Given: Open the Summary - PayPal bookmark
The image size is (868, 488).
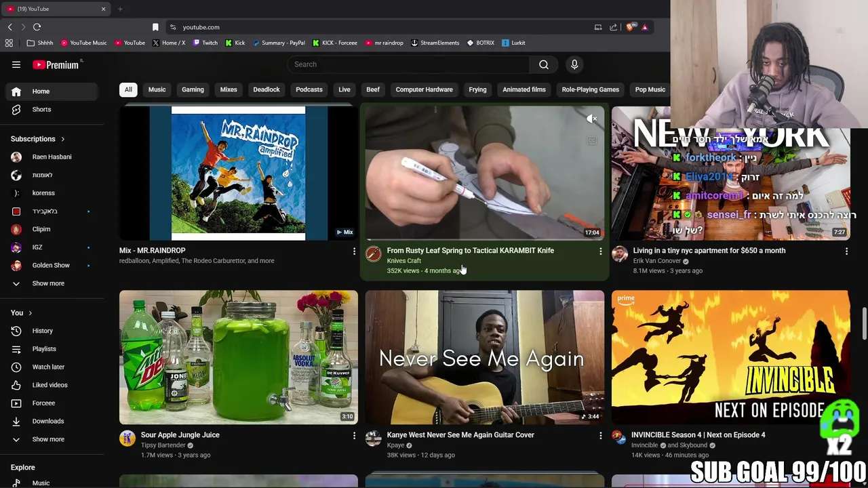Looking at the screenshot, I should (x=279, y=43).
